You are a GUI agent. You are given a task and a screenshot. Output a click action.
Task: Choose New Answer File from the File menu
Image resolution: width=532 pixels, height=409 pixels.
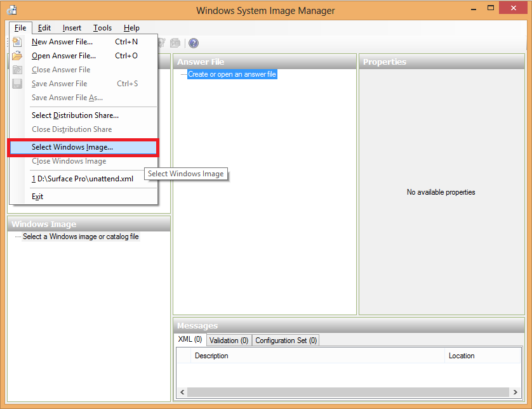pos(83,42)
